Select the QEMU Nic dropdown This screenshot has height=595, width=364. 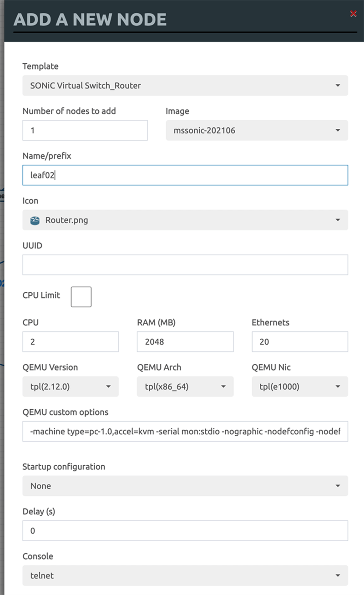(299, 387)
